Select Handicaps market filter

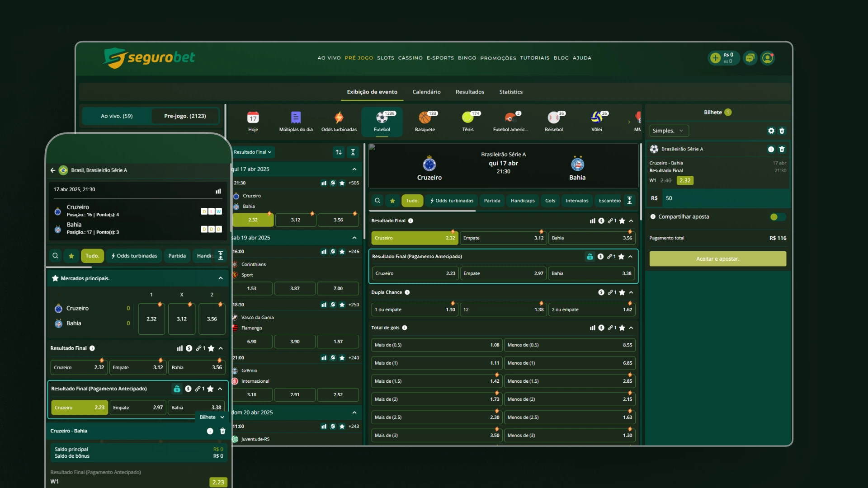(522, 201)
